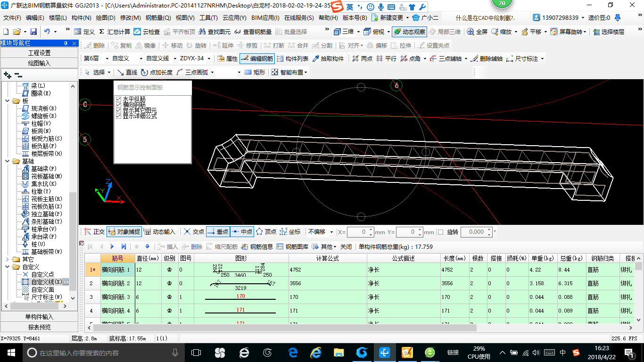644x362 pixels.
Task: Click 工程设置 panel button
Action: [39, 53]
